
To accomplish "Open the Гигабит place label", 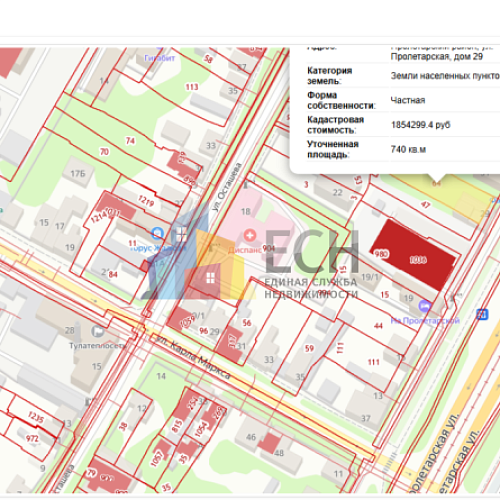I will point(160,58).
